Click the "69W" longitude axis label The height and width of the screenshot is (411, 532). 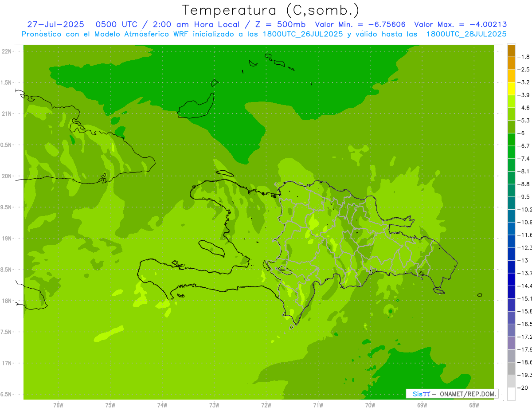[x=422, y=405]
